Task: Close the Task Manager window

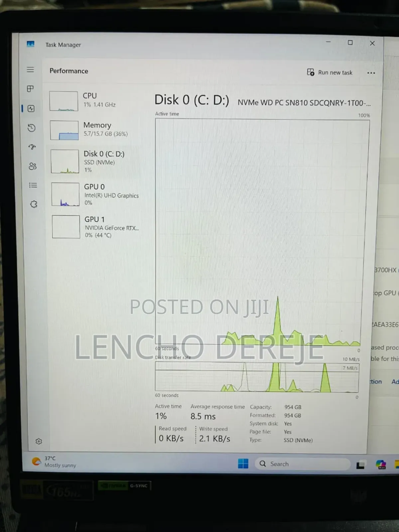Action: (x=372, y=43)
